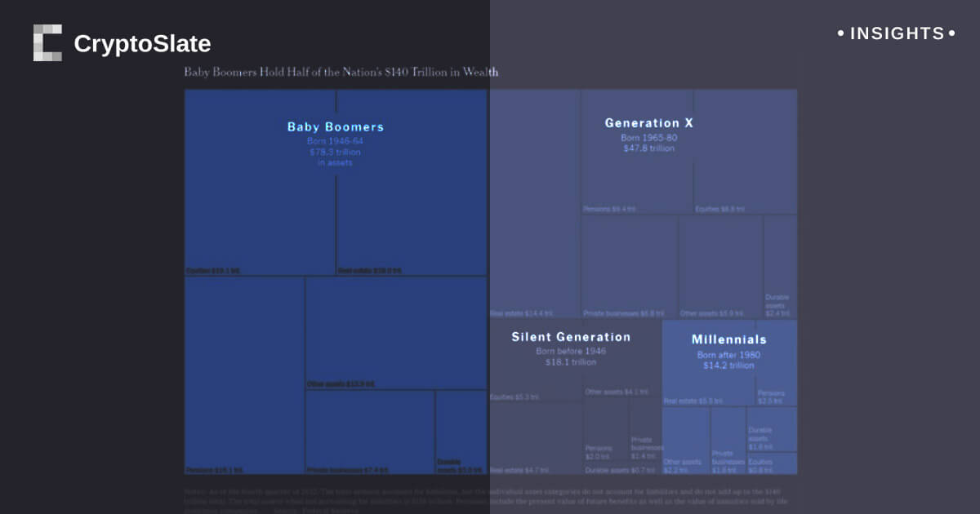Click the chart headline about Baby Boomers' wealth
The height and width of the screenshot is (514, 980).
point(341,72)
